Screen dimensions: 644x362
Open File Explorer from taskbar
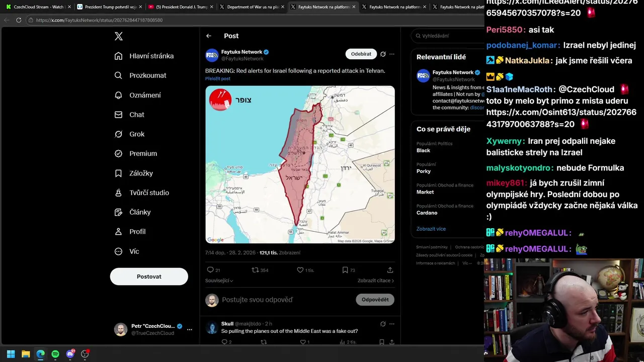point(26,354)
